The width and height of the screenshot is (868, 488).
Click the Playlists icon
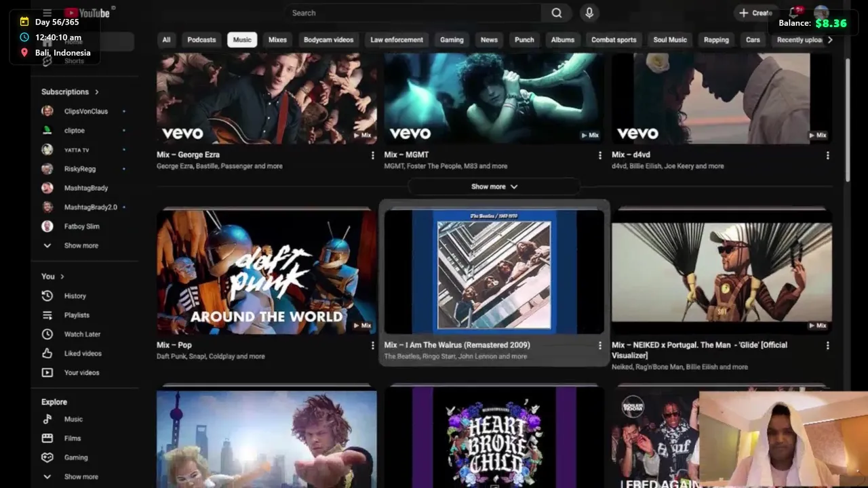[47, 315]
